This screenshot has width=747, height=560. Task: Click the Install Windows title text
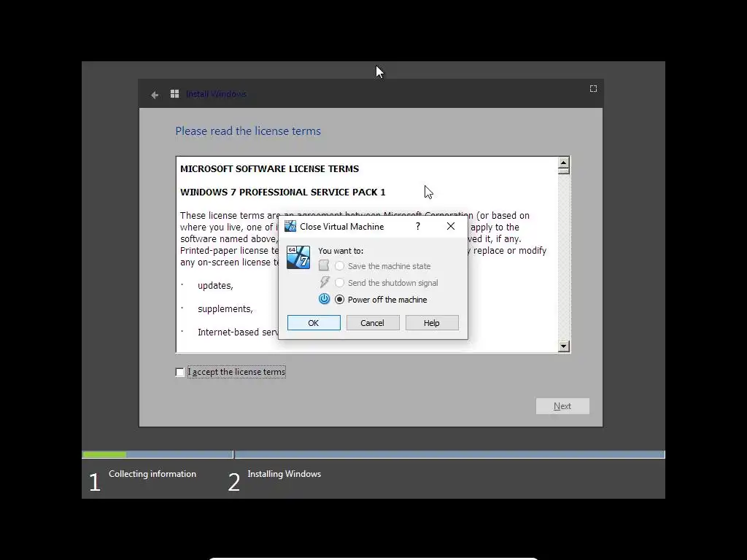coord(216,94)
